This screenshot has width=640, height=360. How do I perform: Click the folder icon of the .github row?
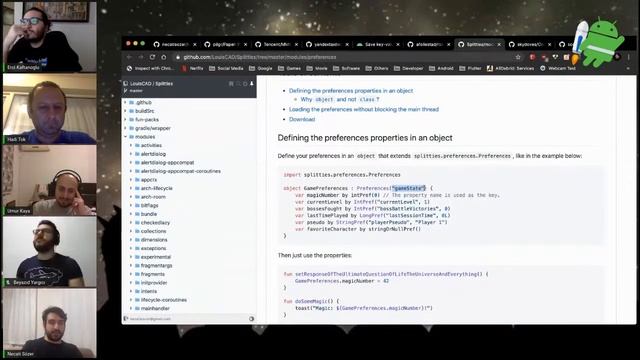(x=131, y=102)
